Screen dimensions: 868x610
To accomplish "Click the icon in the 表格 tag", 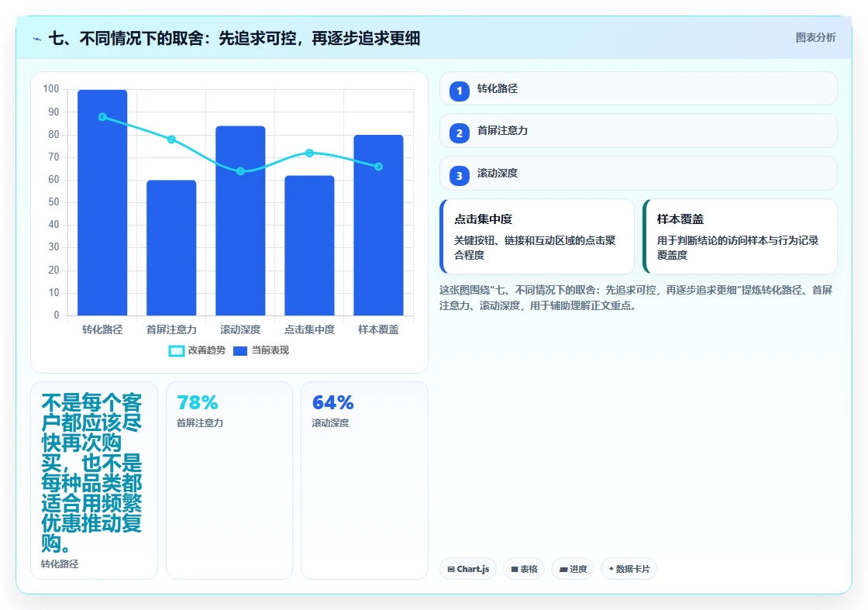I will tap(515, 569).
